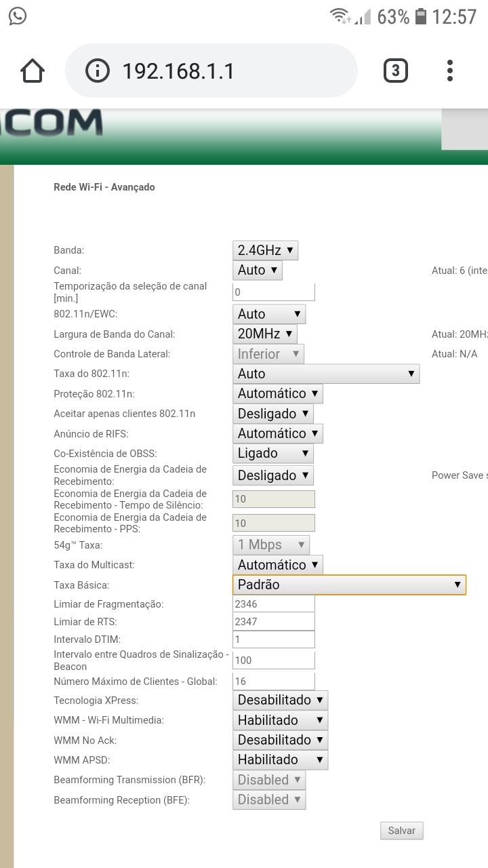
Task: Select the Recebimento PPS field
Action: [274, 523]
